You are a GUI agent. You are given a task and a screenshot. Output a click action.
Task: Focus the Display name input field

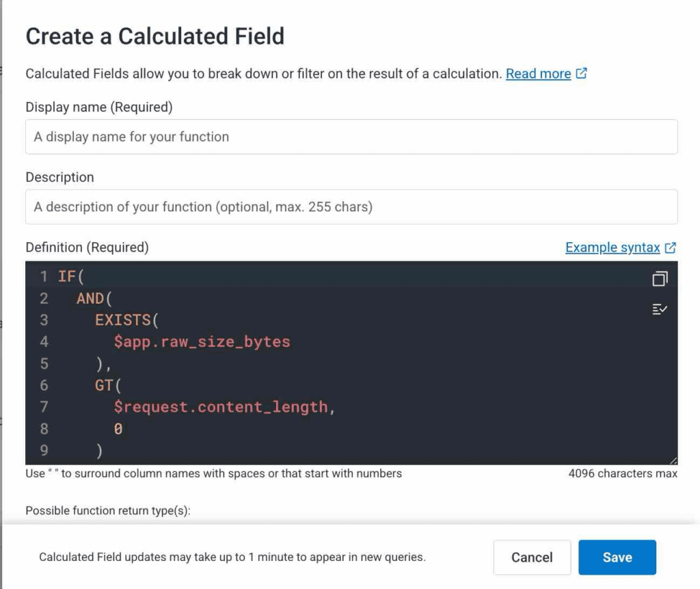(351, 137)
